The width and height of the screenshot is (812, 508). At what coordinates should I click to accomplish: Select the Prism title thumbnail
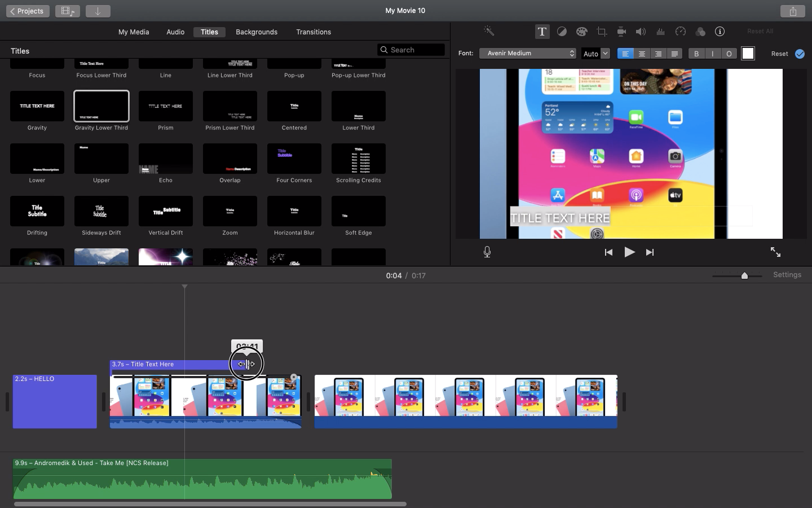pyautogui.click(x=166, y=106)
